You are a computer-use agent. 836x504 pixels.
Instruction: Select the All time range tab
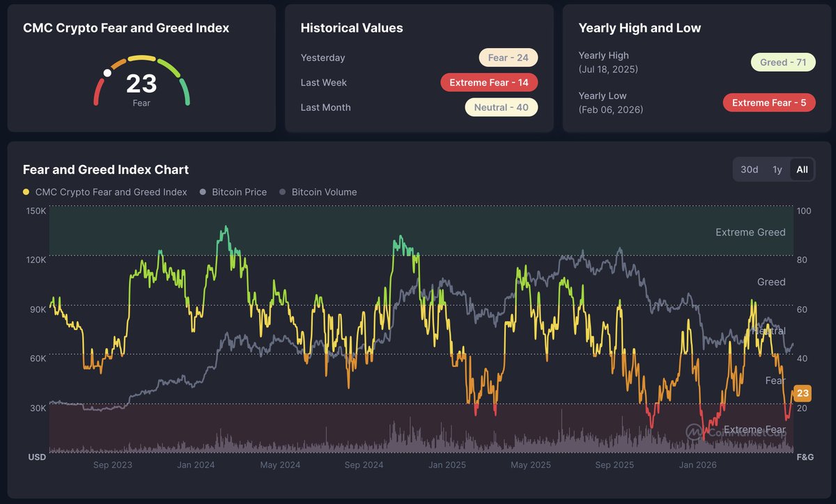(x=802, y=169)
